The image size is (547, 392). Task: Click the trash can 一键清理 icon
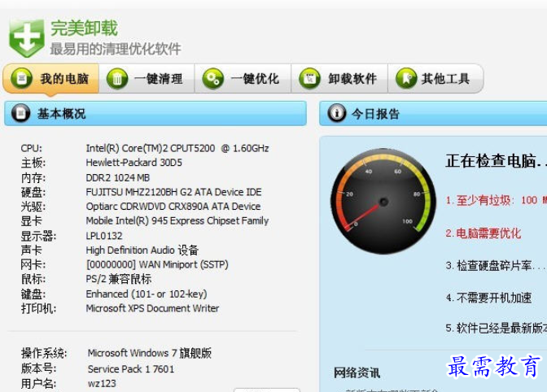tap(117, 79)
